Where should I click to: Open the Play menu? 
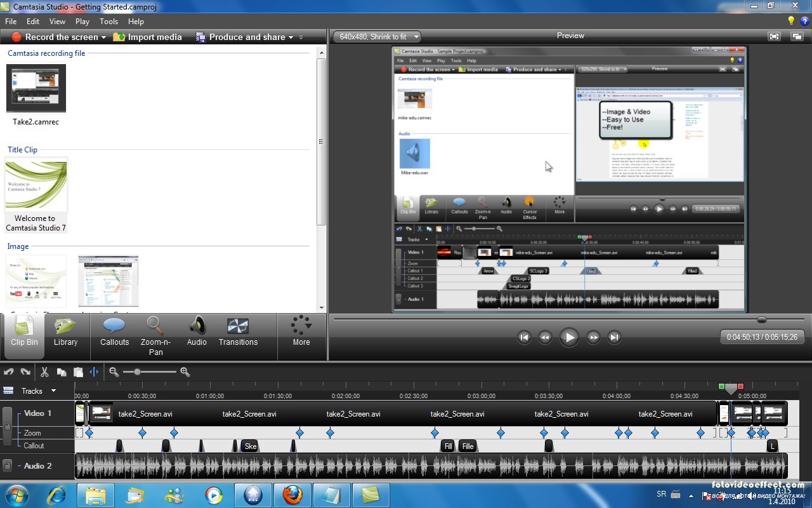[x=82, y=21]
